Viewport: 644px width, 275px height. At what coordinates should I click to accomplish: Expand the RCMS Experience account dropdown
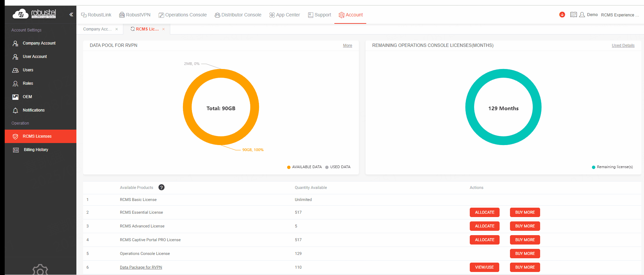[x=620, y=15]
